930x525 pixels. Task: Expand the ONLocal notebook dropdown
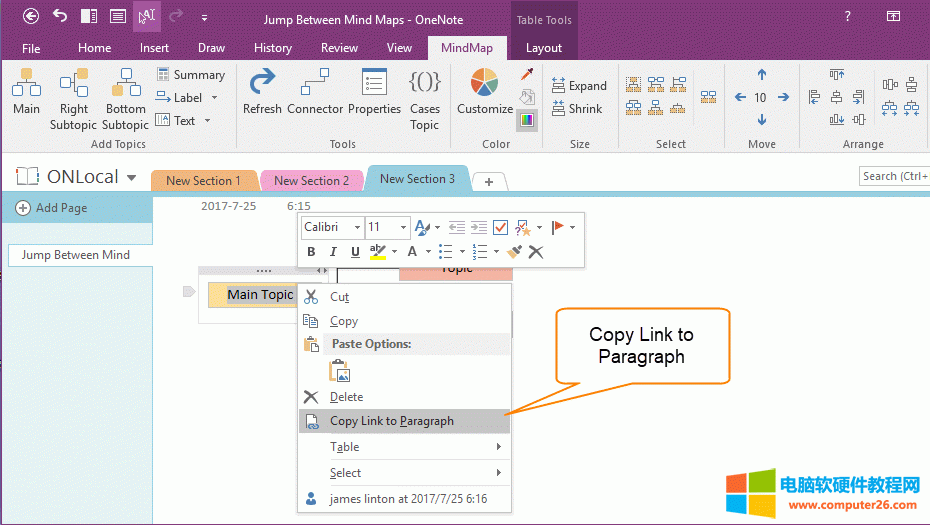[131, 178]
